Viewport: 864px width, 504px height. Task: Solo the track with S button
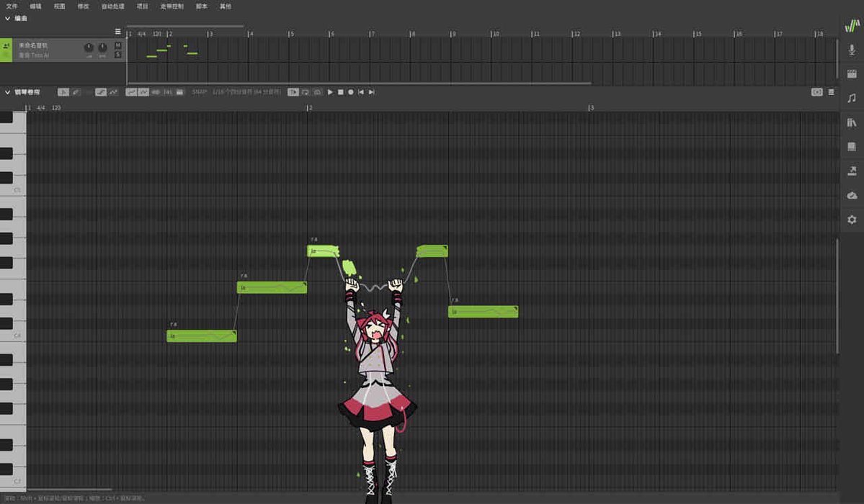tap(118, 55)
